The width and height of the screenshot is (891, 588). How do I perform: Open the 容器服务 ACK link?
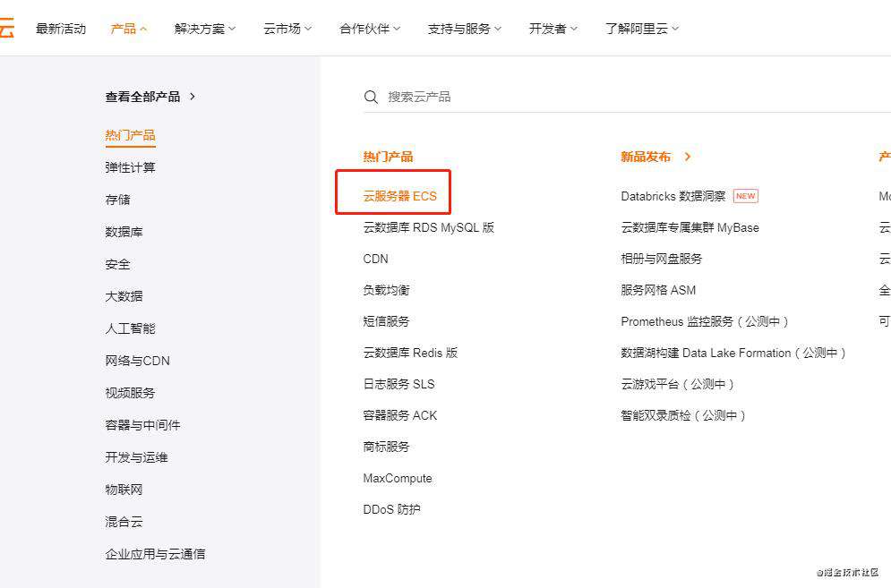coord(400,416)
